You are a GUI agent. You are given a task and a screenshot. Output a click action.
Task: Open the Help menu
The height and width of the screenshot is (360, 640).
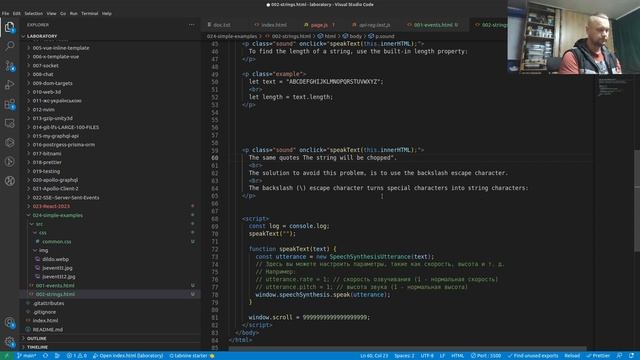pyautogui.click(x=107, y=13)
